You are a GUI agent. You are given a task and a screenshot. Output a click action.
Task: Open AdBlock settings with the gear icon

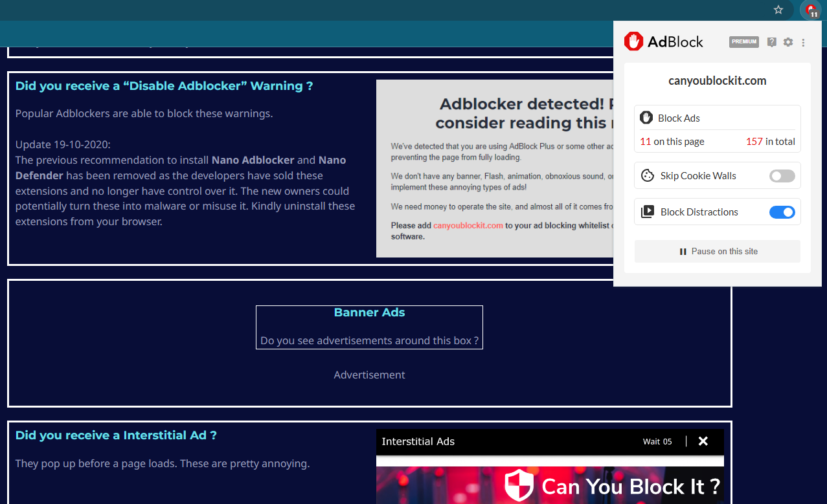pyautogui.click(x=787, y=42)
